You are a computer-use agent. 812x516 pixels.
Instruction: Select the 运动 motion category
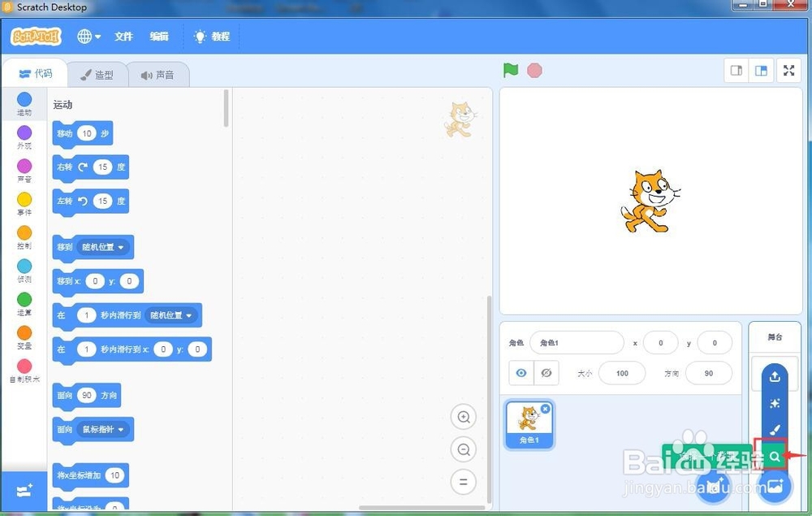[24, 104]
